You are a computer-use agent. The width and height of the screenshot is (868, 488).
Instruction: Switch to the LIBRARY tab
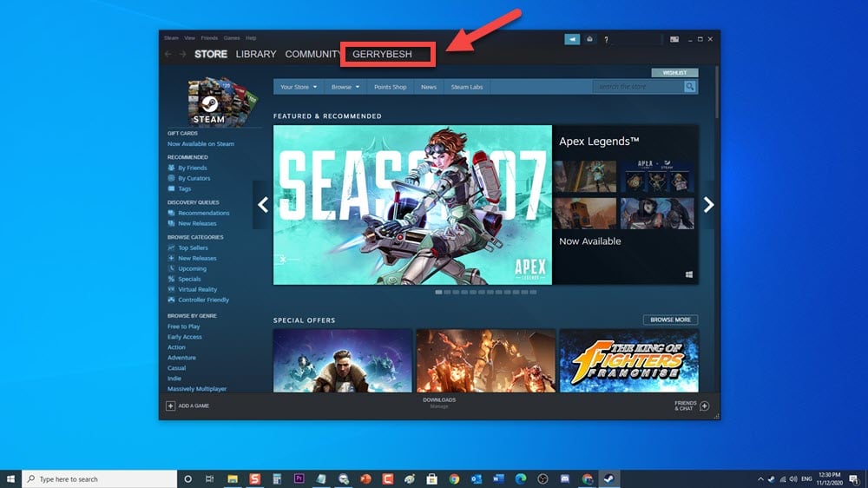point(256,55)
